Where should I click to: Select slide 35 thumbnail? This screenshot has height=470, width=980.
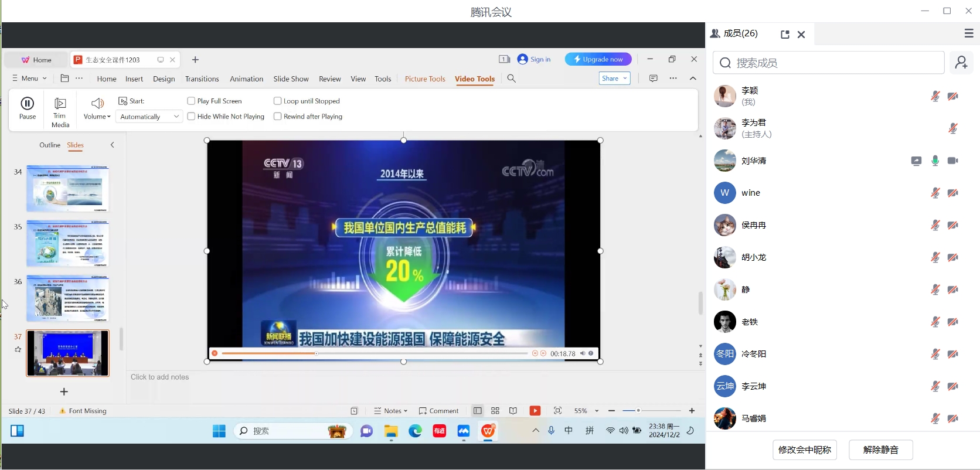[67, 243]
